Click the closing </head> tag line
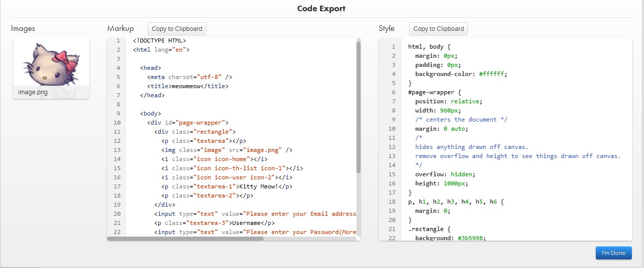The height and width of the screenshot is (268, 644). 152,95
